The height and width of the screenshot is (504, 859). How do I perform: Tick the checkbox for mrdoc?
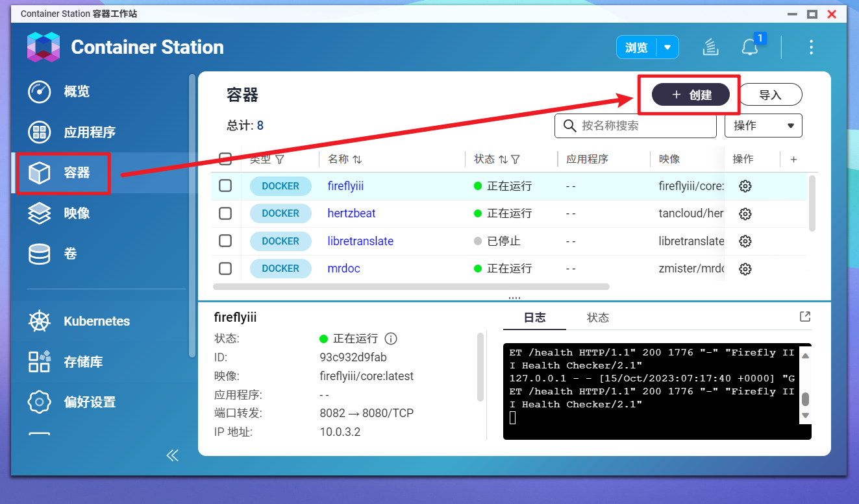point(225,268)
